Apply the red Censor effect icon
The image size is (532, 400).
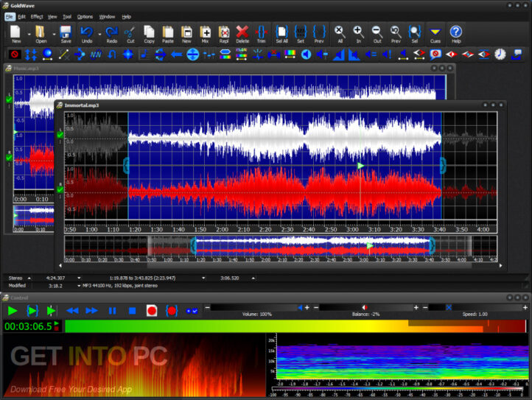point(15,55)
